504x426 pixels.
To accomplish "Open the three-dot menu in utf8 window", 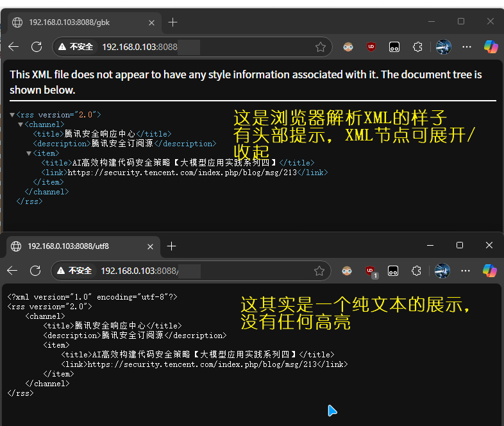I will [x=465, y=271].
